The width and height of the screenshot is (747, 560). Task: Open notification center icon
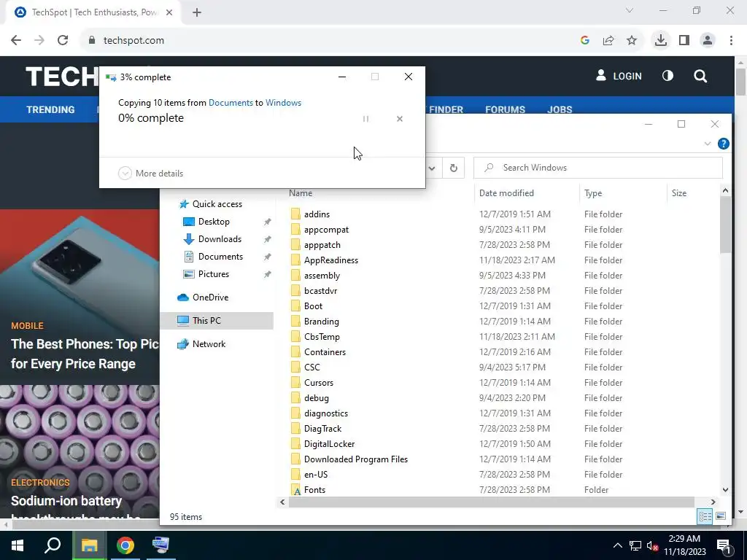pos(724,545)
